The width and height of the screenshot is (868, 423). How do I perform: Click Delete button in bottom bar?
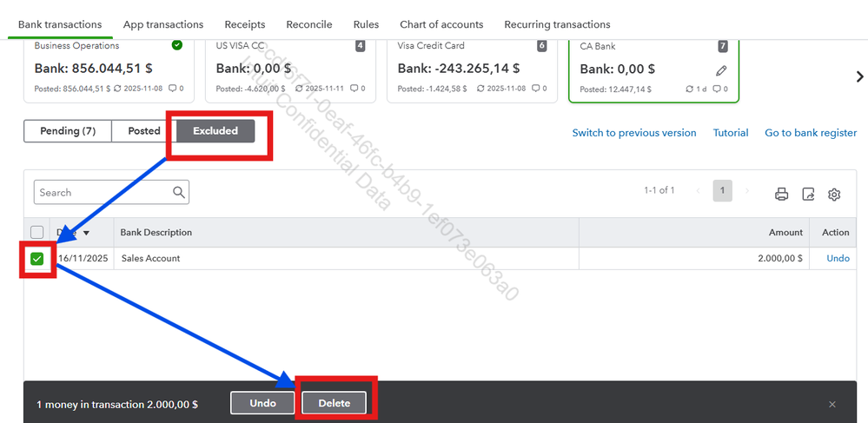(335, 403)
